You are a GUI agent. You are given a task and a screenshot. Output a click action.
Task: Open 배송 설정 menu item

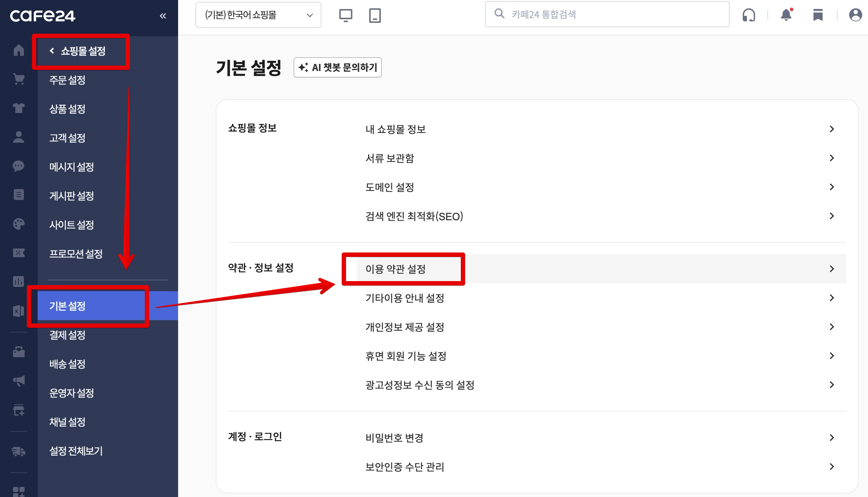pos(67,364)
